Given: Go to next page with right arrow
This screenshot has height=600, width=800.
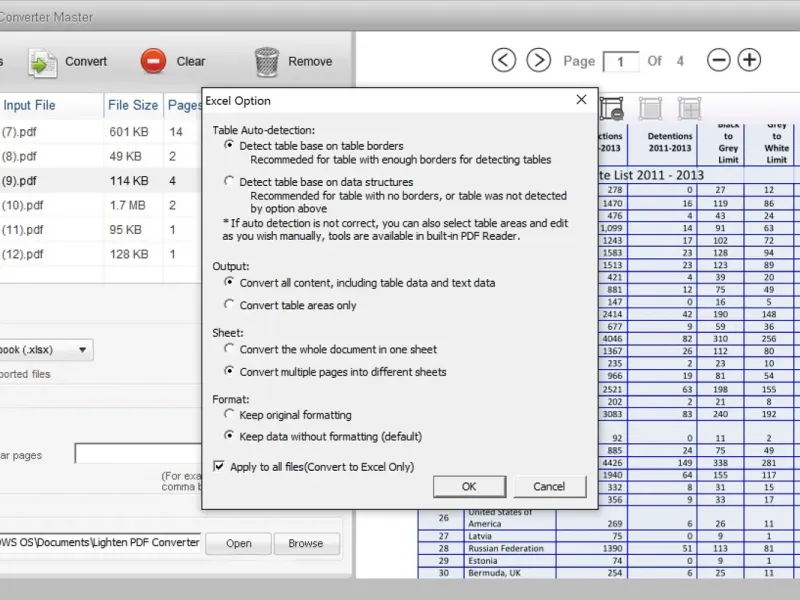Looking at the screenshot, I should (x=539, y=60).
